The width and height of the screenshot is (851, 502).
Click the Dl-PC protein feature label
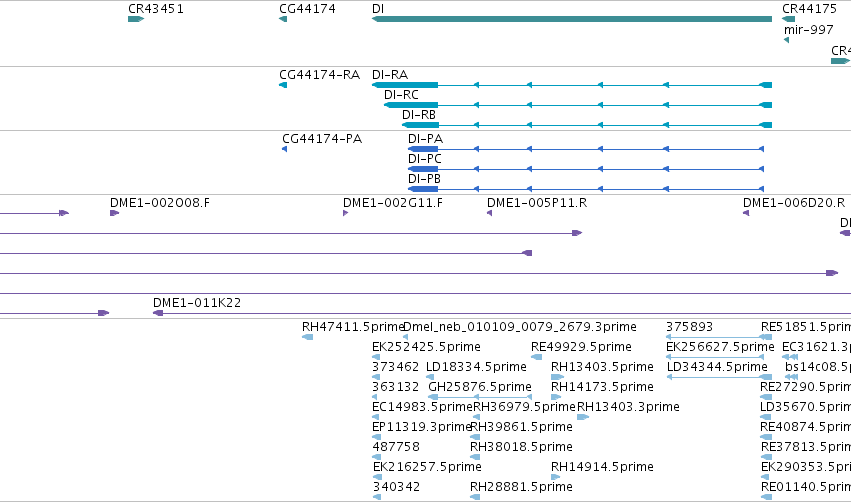click(425, 158)
